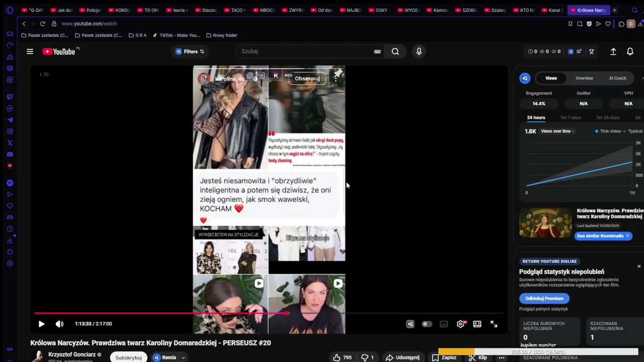Go back in browser history
Screen dimensions: 644x362
coord(24,24)
